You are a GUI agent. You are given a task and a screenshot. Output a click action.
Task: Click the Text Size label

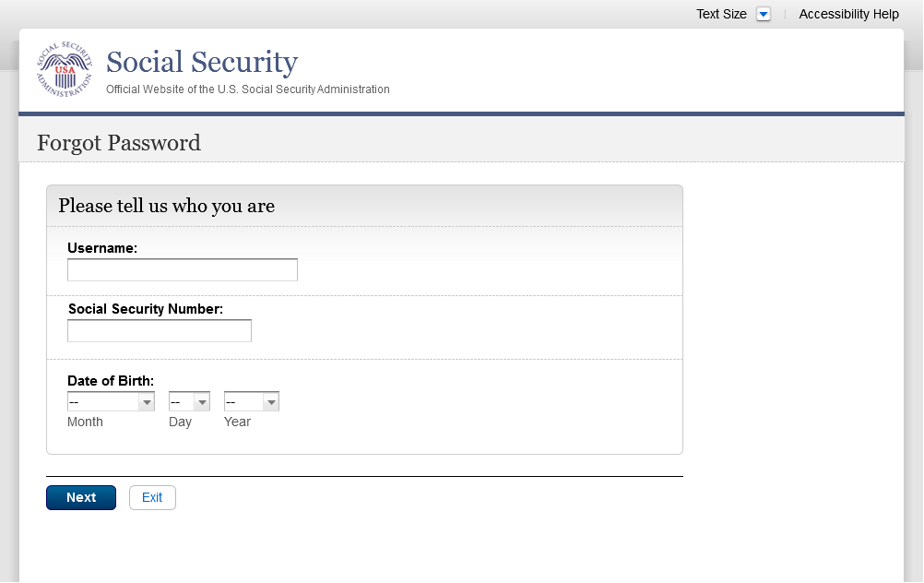(x=721, y=14)
